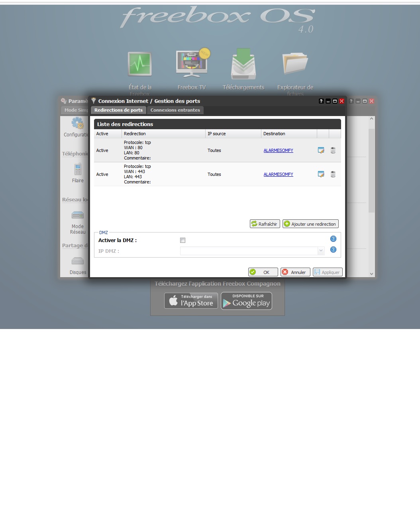Confirm with the OK button
This screenshot has height=528, width=420.
(x=263, y=272)
